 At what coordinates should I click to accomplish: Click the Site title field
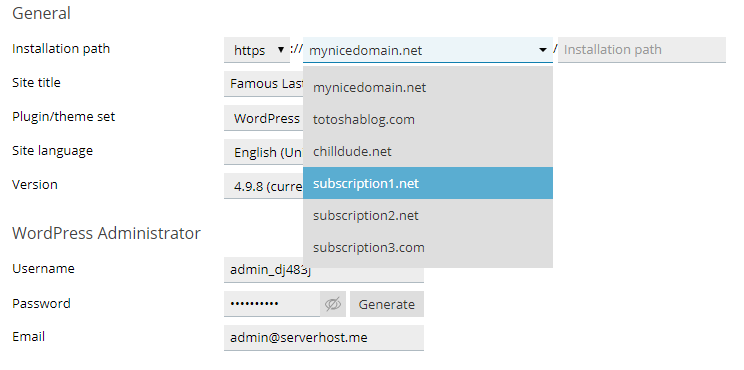point(263,83)
